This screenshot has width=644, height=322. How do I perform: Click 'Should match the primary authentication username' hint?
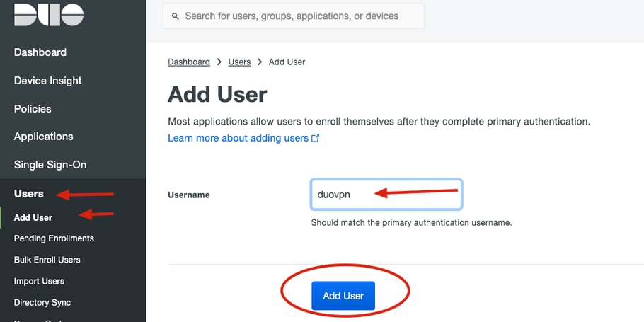pos(412,223)
